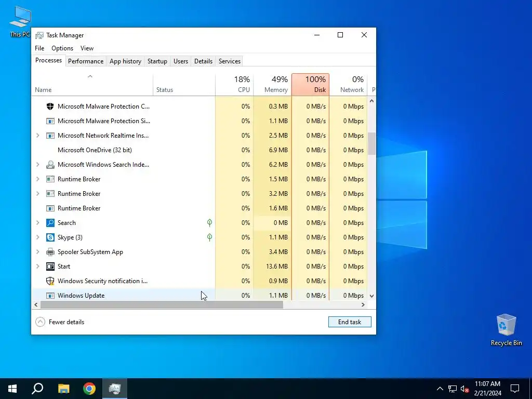Viewport: 532px width, 399px height.
Task: Show hidden system tray icons chevron
Action: click(440, 389)
